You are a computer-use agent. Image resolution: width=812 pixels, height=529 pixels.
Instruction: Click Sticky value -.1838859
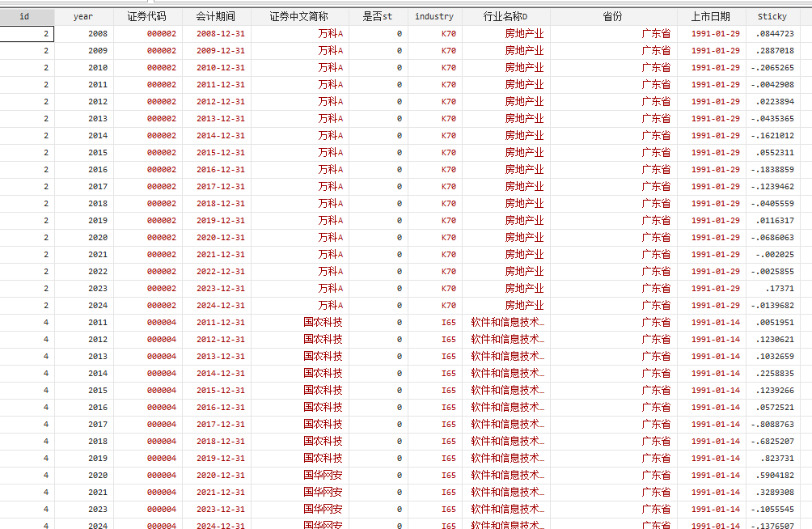(772, 170)
